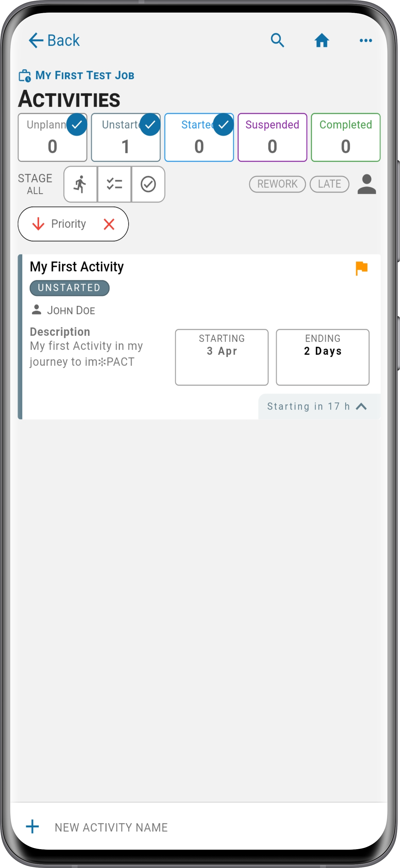
Task: Select the Completed status tab
Action: (346, 138)
